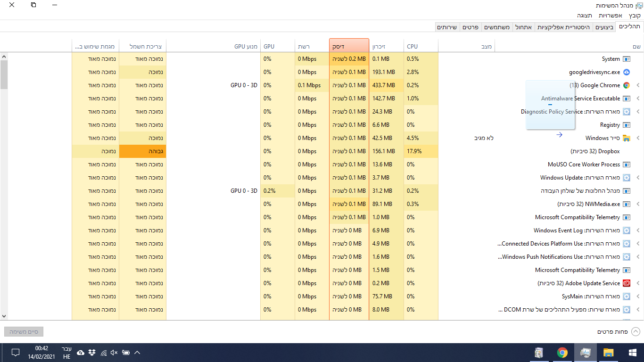The image size is (644, 362).
Task: Click the SysMain service gear icon
Action: [626, 296]
